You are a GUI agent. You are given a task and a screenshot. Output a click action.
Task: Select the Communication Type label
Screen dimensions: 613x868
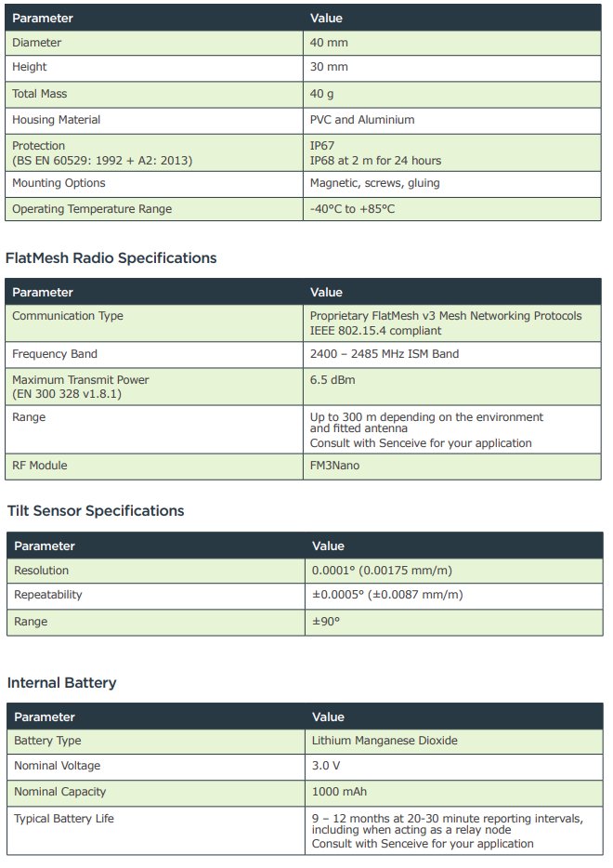(68, 316)
